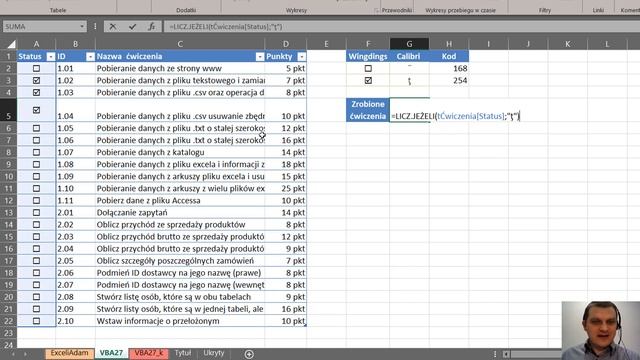The width and height of the screenshot is (640, 360).
Task: Select the unchecked Wingdings sample cell F2
Action: [x=368, y=69]
